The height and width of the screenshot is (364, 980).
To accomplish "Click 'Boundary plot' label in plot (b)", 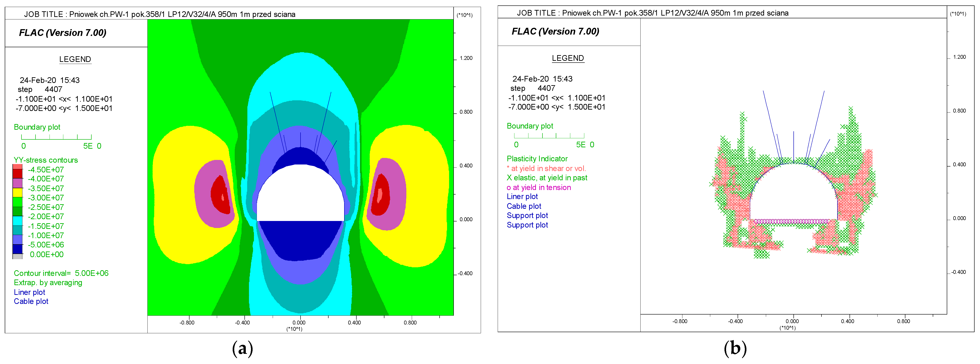I will 530,126.
